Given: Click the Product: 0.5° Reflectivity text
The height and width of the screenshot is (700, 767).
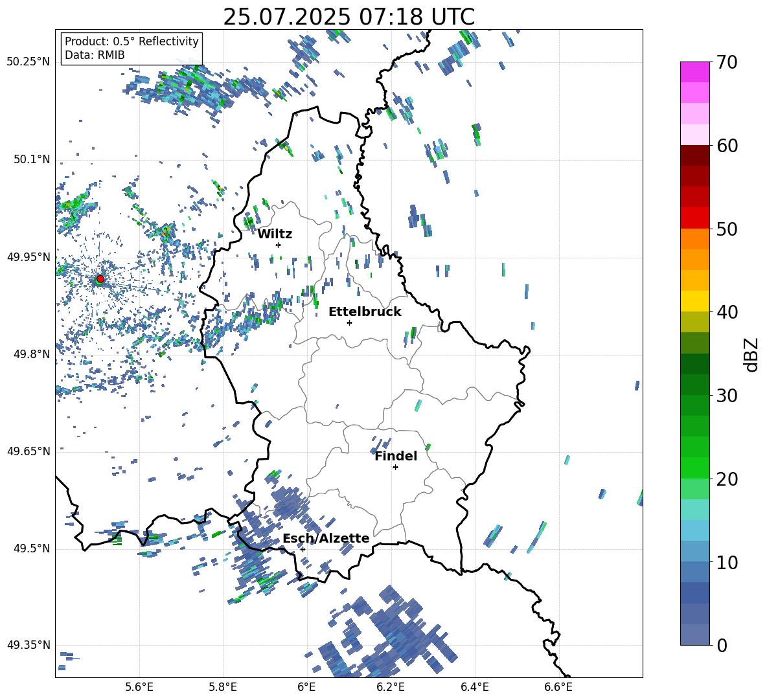Looking at the screenshot, I should click(132, 41).
